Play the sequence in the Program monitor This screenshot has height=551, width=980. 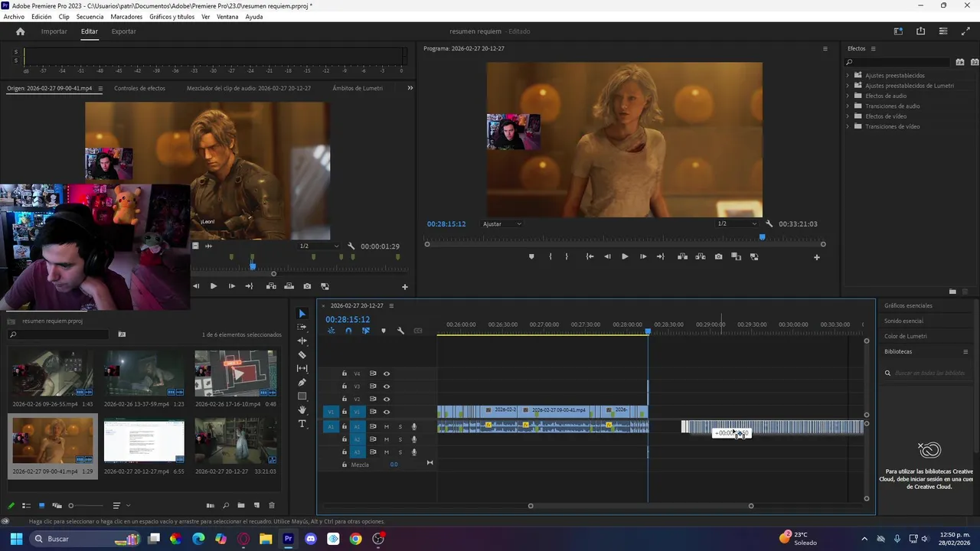coord(625,257)
